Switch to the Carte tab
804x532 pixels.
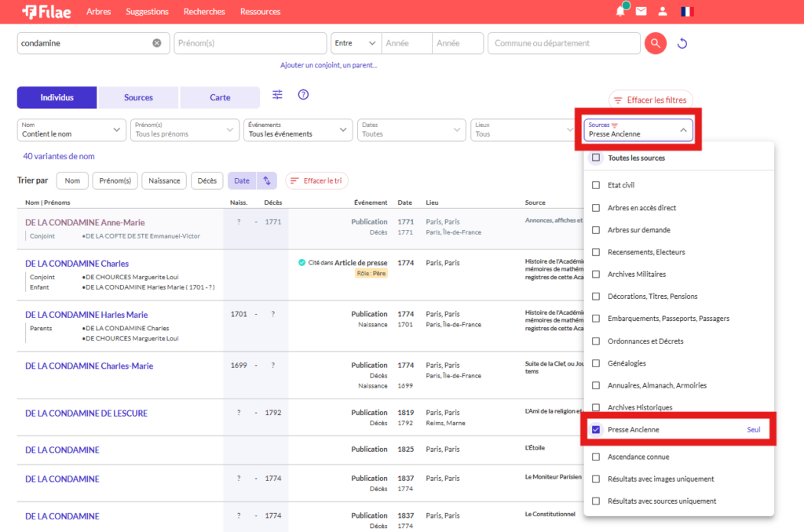220,97
